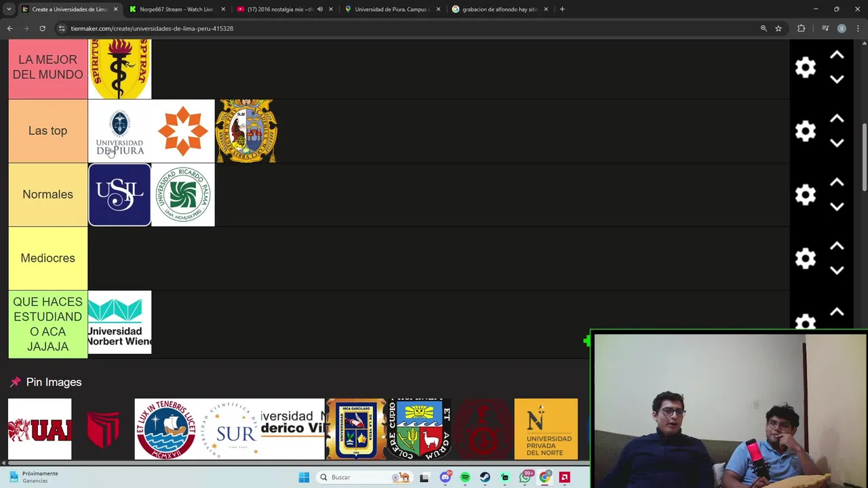This screenshot has height=488, width=868.
Task: Open settings gear for Normales tier
Action: click(x=805, y=195)
